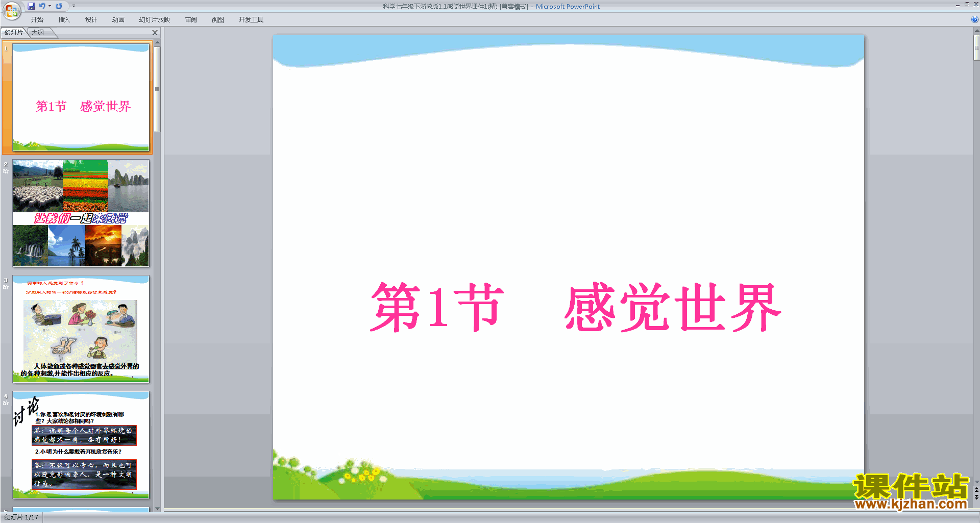The width and height of the screenshot is (980, 523).
Task: Open the 开始 ribbon tab
Action: [x=37, y=20]
